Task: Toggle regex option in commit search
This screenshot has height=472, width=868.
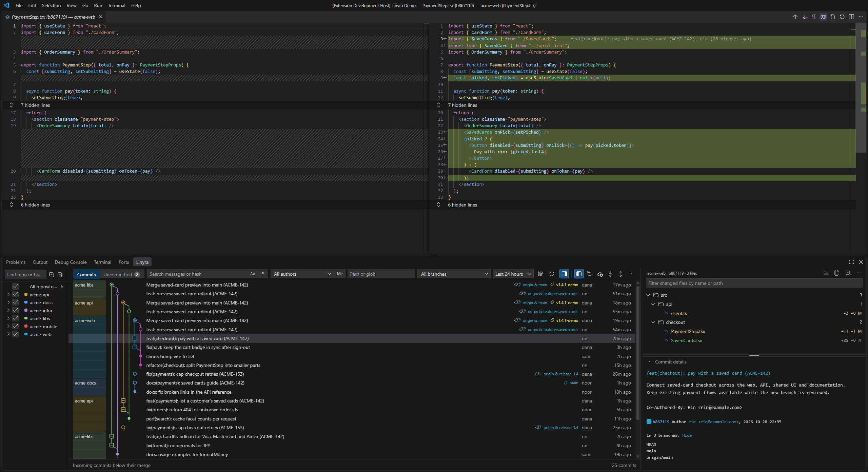Action: click(262, 274)
